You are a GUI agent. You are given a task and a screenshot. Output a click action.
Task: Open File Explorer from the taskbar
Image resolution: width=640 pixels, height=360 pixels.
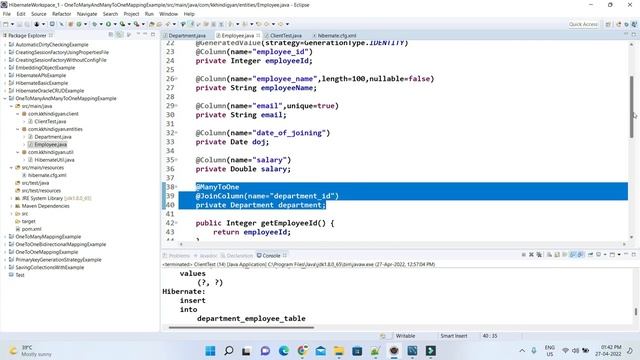[339, 351]
